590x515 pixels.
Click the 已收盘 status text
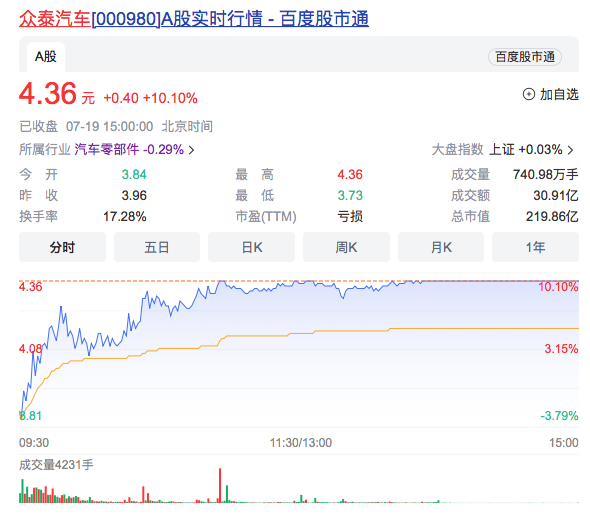(x=38, y=126)
